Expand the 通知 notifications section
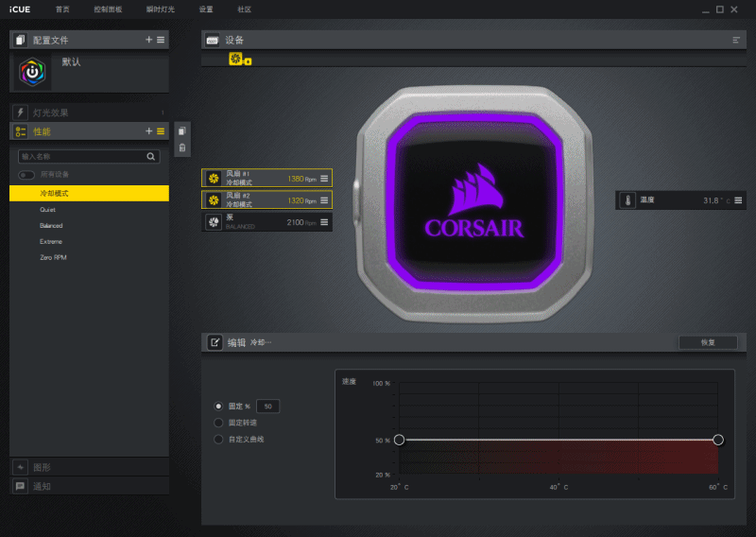Screen dimensions: 756x537 (x=89, y=486)
